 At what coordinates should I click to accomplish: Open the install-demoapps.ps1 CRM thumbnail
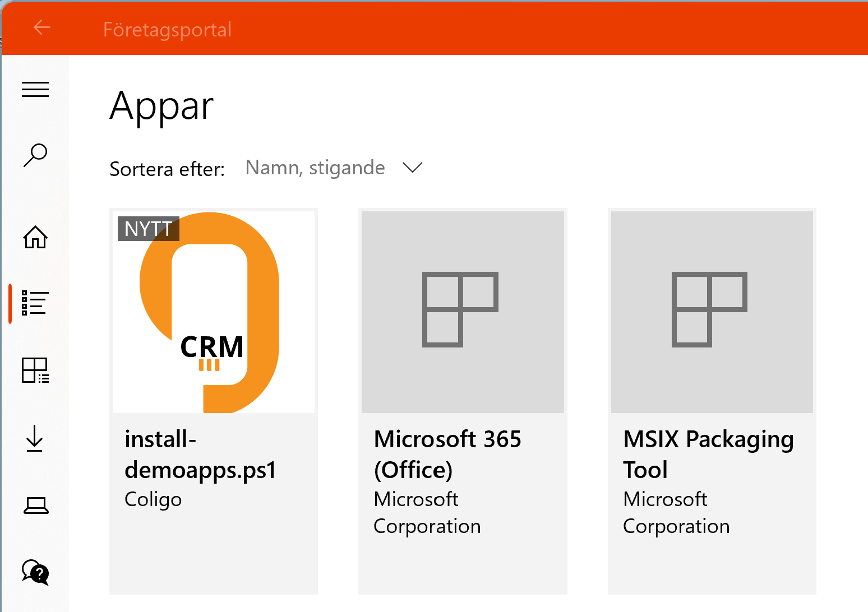[x=214, y=312]
